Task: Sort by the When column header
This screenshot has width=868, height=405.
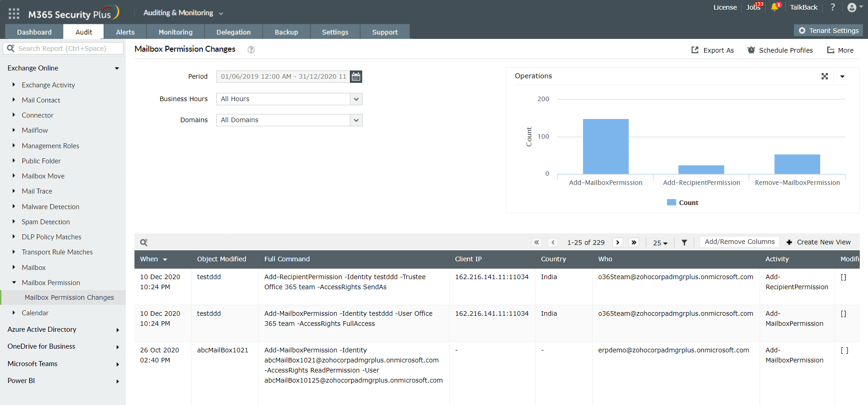Action: pyautogui.click(x=154, y=259)
